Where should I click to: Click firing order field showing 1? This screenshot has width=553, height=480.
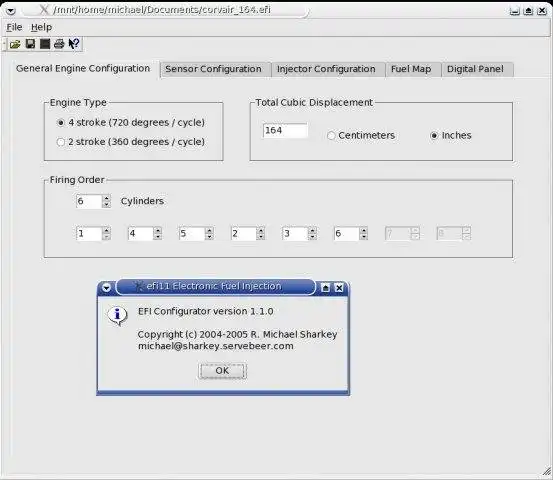tap(89, 233)
